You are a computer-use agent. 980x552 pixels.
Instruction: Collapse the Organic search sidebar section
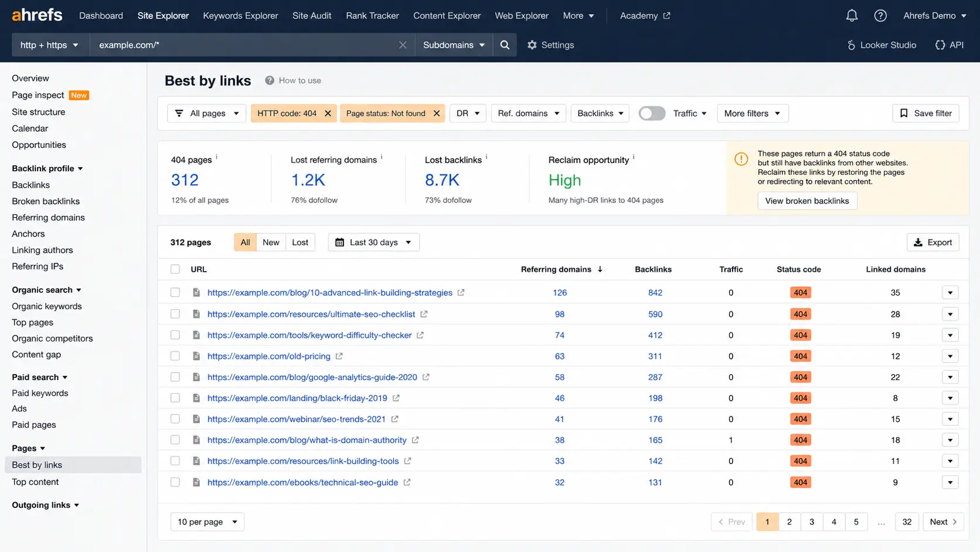tap(47, 290)
